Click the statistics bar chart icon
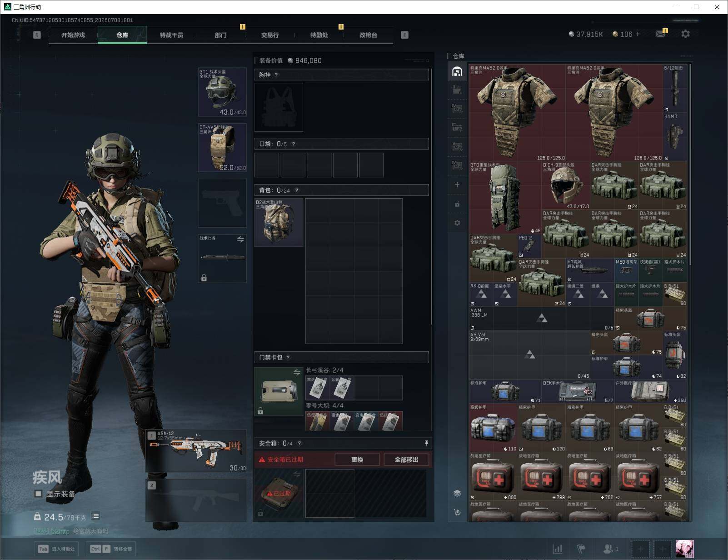Screen dimensions: 728x560 pos(557,549)
